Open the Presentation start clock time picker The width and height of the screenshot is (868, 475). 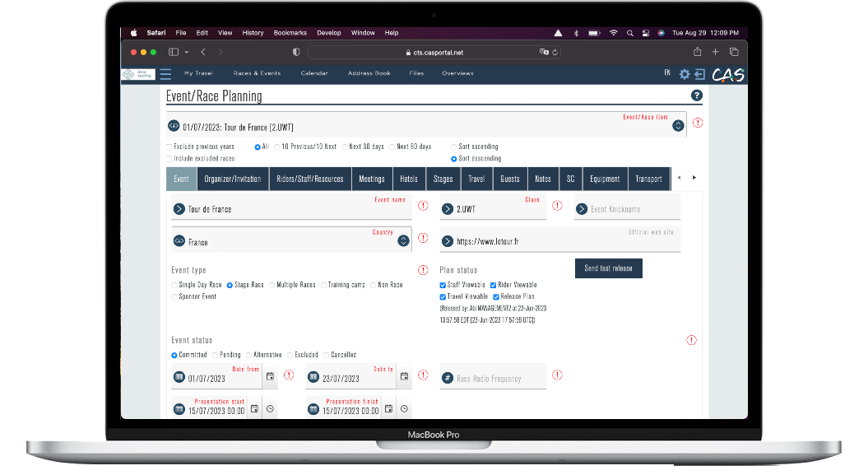pyautogui.click(x=270, y=409)
